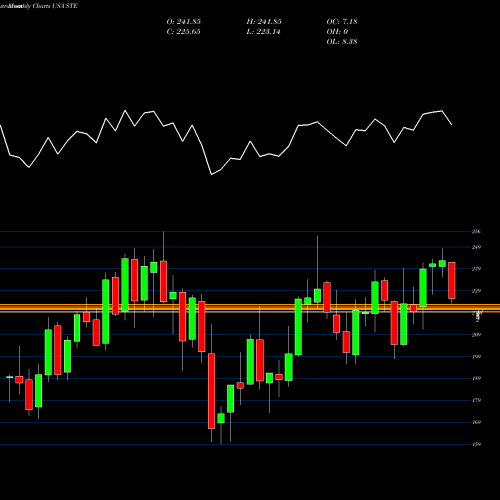Click the 'L: 223.14' low value
This screenshot has height=500, width=500.
point(263,32)
